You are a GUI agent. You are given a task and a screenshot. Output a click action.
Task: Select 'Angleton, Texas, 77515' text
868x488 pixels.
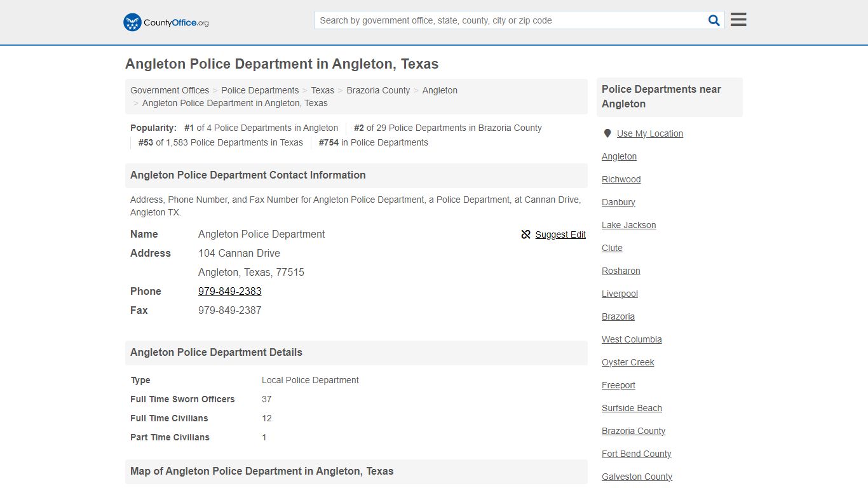[251, 272]
